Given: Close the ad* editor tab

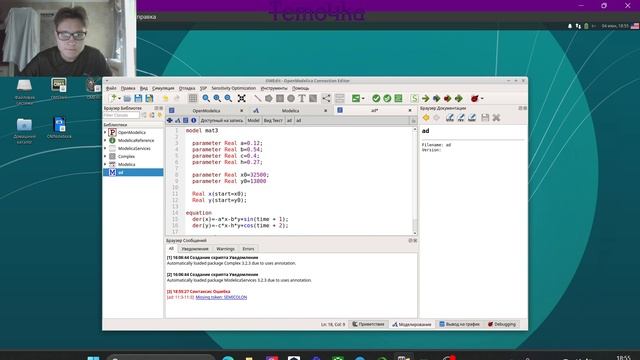Looking at the screenshot, I should coord(410,111).
